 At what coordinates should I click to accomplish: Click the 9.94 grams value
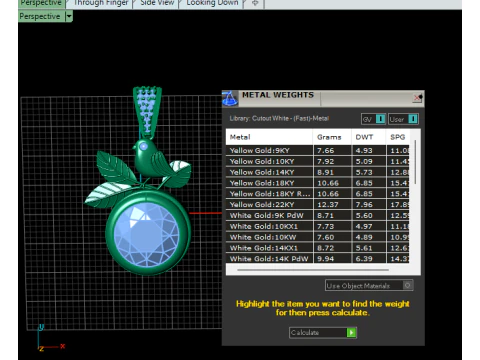pos(325,259)
